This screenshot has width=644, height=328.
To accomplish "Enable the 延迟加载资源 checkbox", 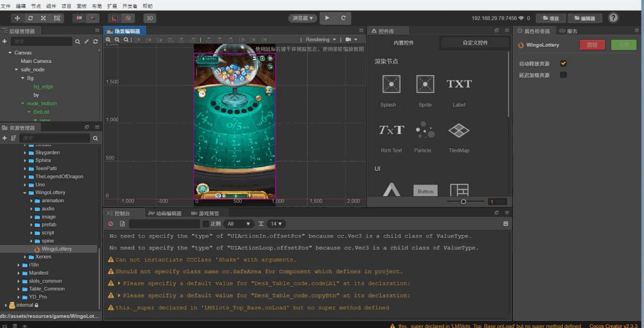I will pyautogui.click(x=563, y=75).
